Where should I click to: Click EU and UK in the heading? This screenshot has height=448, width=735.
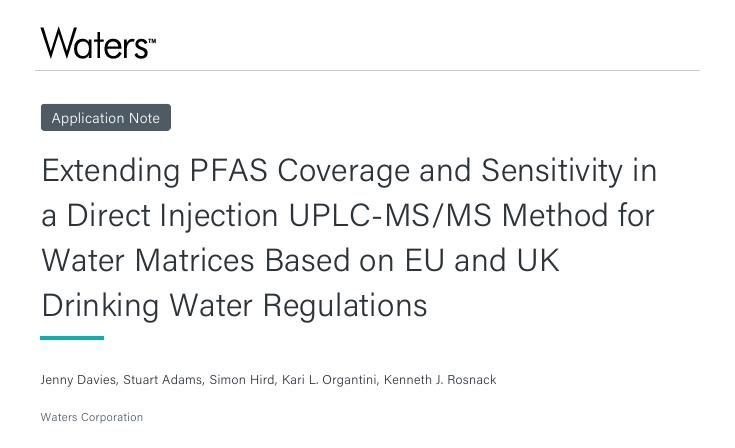(482, 261)
